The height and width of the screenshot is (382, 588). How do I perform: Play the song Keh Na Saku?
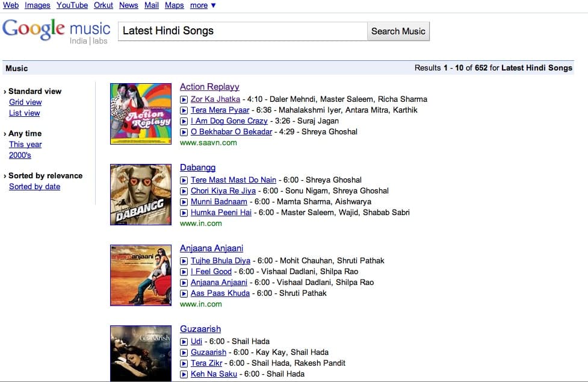click(184, 374)
